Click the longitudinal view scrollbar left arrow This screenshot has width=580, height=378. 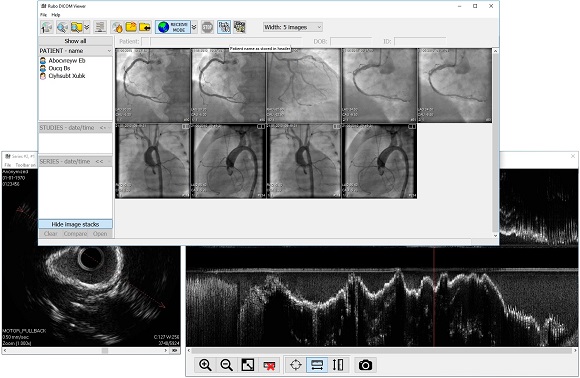click(x=189, y=351)
